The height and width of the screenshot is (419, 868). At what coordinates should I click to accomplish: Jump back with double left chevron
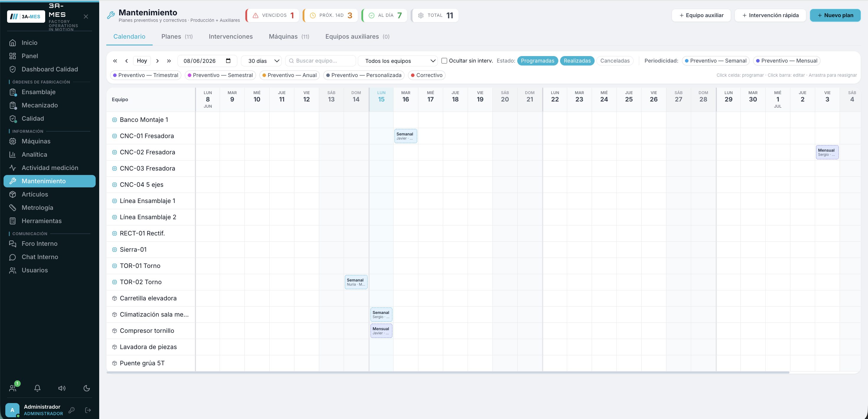(115, 61)
